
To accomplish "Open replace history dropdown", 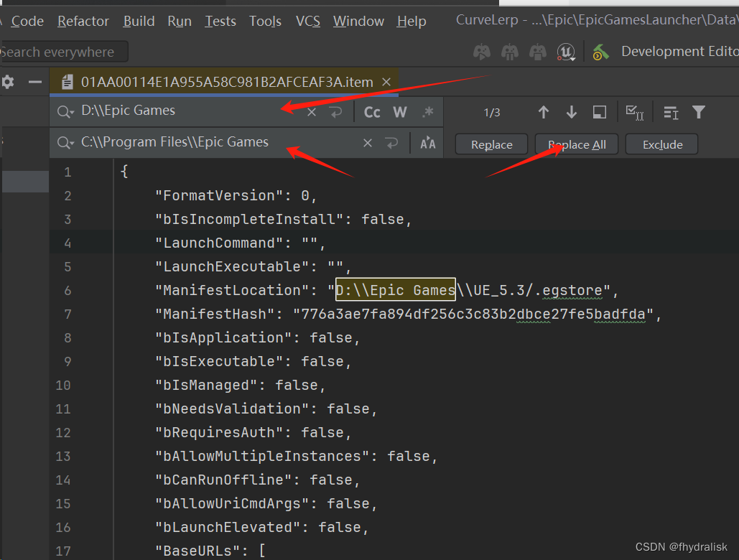I will 65,143.
